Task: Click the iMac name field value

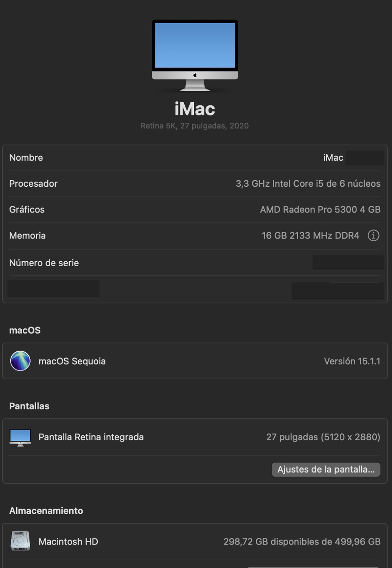Action: coord(333,158)
